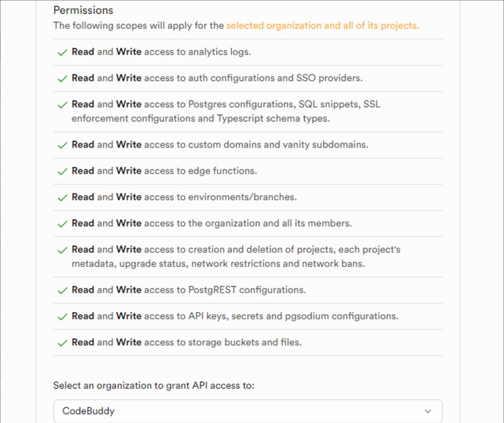Click the orange selected organization scope text

(x=322, y=26)
